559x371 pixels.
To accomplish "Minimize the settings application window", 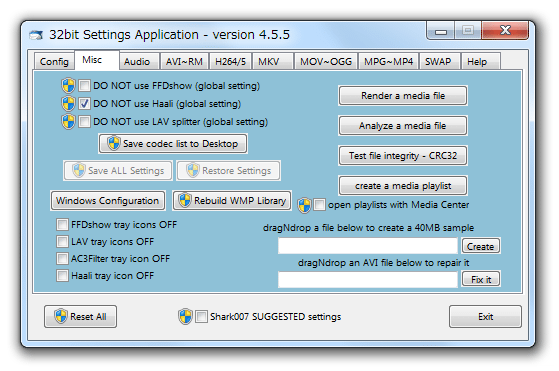I will [441, 31].
